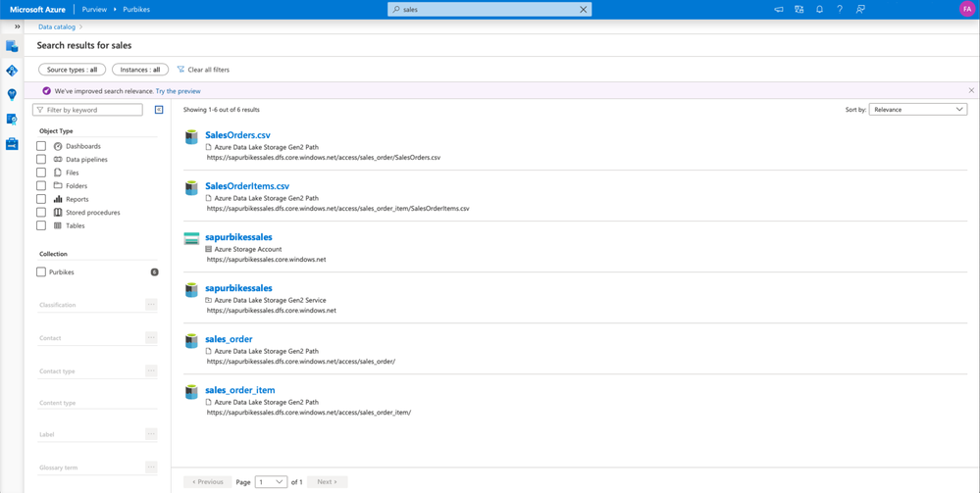
Task: Check the Purbikes collection filter
Action: (41, 272)
